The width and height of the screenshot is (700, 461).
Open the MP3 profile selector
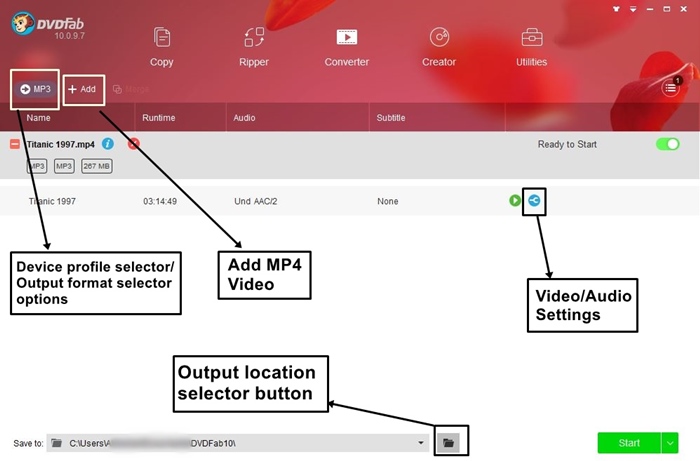[35, 89]
